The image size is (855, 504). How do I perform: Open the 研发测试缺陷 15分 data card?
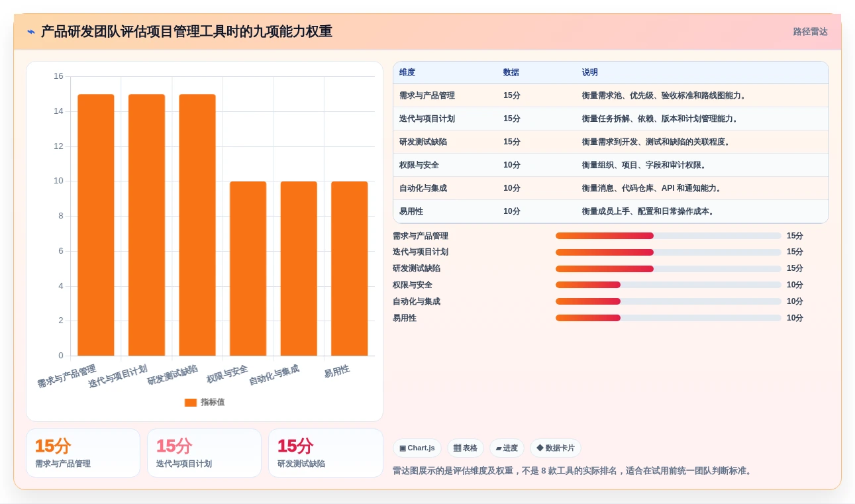(x=325, y=453)
